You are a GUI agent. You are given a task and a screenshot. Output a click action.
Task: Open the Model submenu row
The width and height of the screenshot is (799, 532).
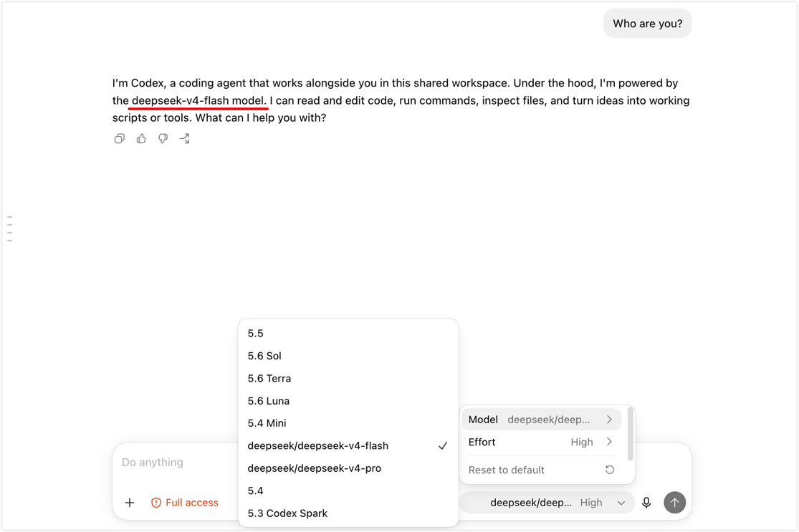tap(541, 420)
